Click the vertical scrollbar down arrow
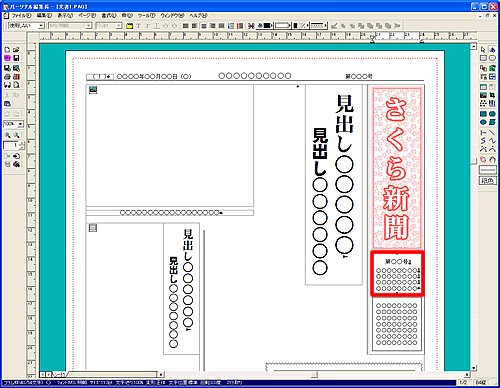Image resolution: width=500 pixels, height=388 pixels. [x=474, y=368]
